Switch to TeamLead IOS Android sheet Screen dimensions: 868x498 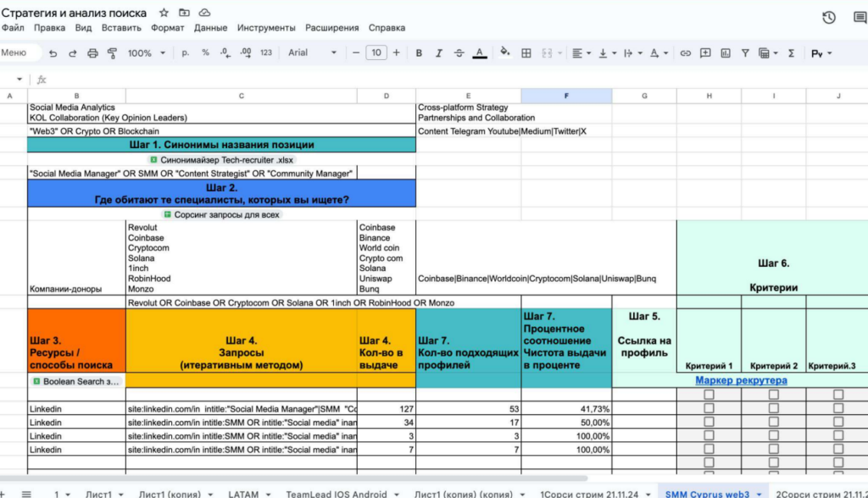(x=337, y=494)
